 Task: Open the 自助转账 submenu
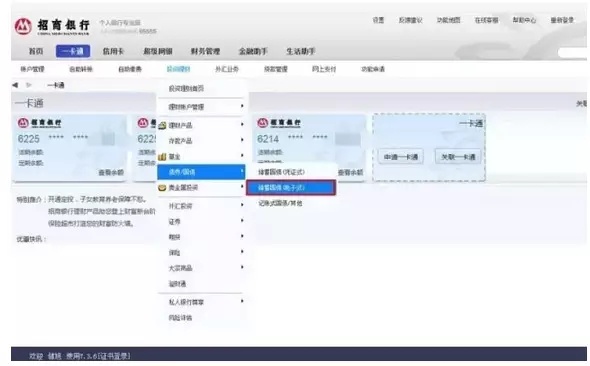tap(81, 69)
